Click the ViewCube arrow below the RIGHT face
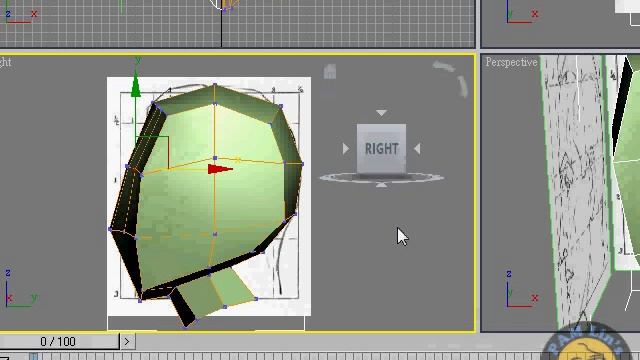 pos(381,185)
